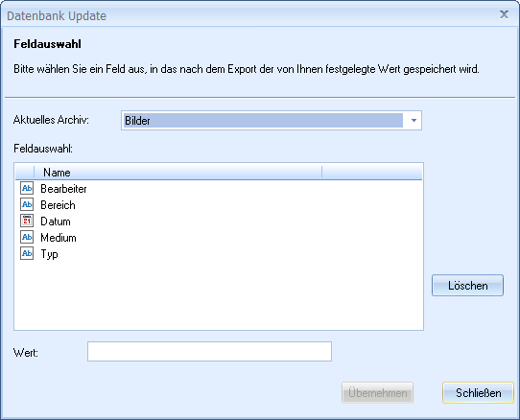Click the Ab icon next to Bereich
Screen dimensions: 520x420
[x=27, y=204]
